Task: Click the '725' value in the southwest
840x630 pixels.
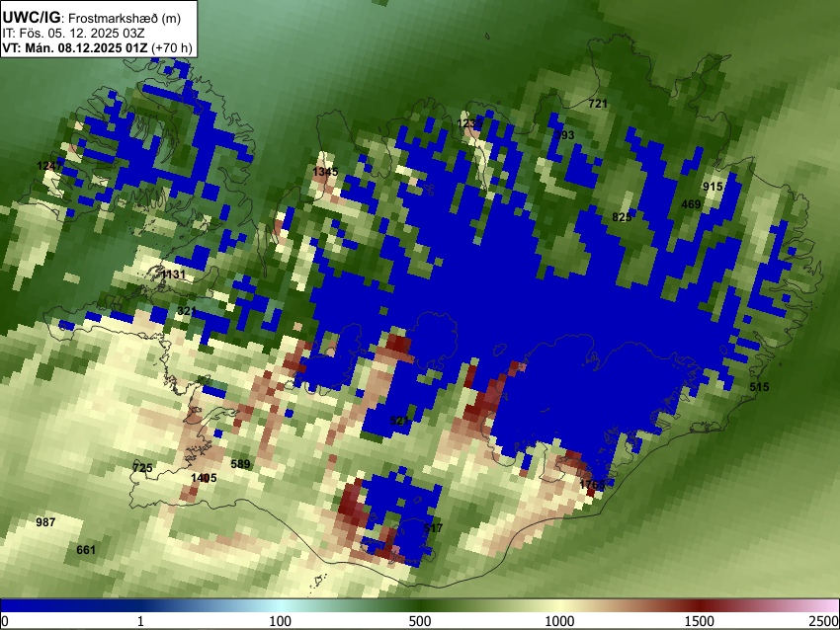Action: (x=142, y=468)
